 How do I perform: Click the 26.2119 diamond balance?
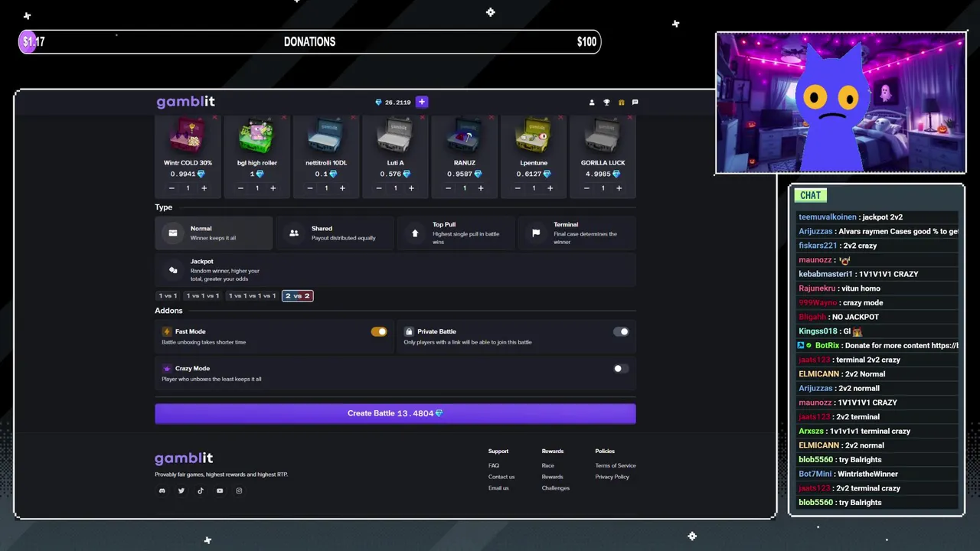point(393,103)
